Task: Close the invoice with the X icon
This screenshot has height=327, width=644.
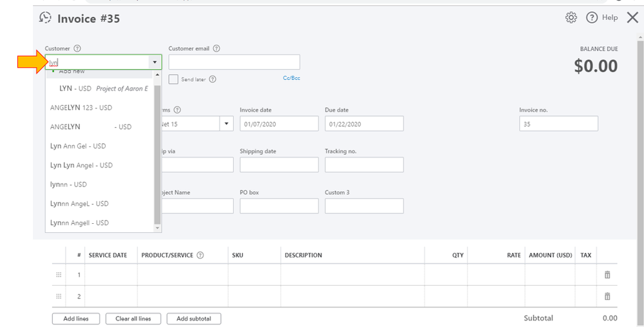Action: pos(632,17)
